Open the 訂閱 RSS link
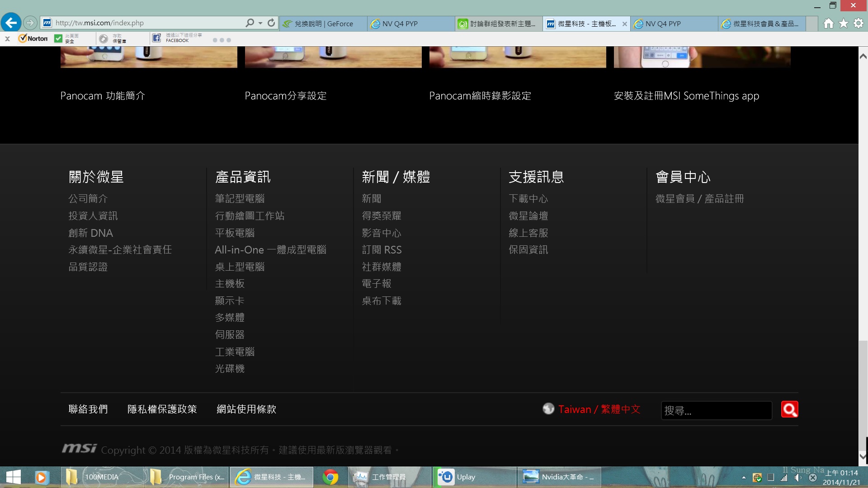The height and width of the screenshot is (488, 868). [x=382, y=250]
